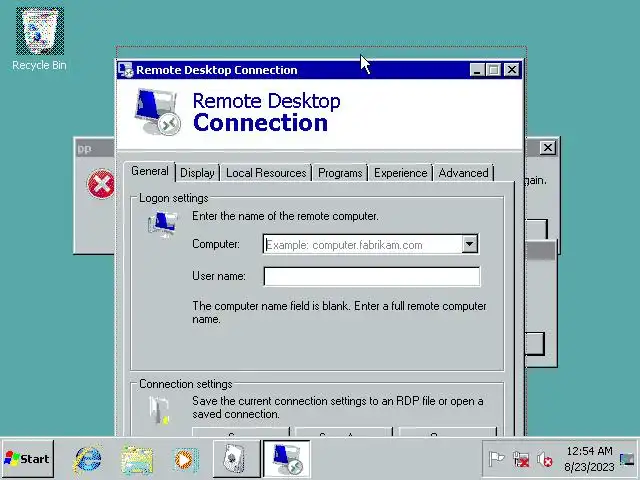640x480 pixels.
Task: Switch to the Experience tab
Action: click(x=400, y=173)
